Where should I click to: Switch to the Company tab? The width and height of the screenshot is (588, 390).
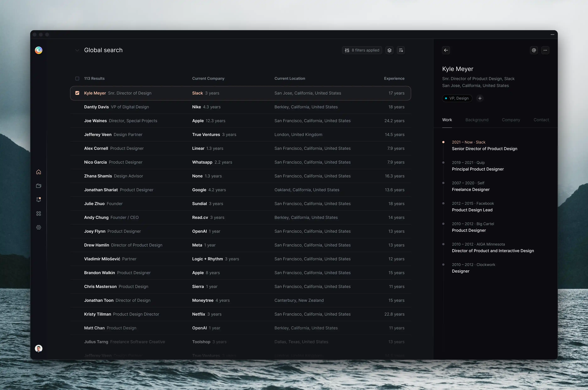click(x=511, y=120)
